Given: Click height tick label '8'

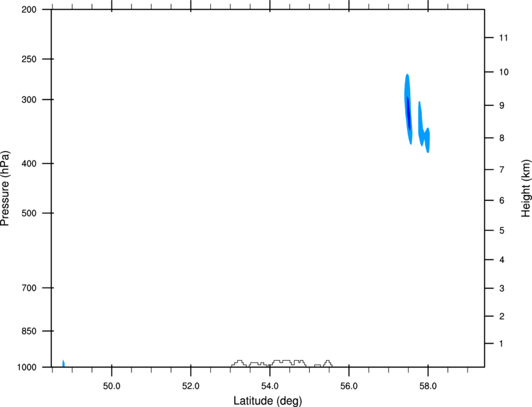Looking at the screenshot, I should (x=502, y=138).
